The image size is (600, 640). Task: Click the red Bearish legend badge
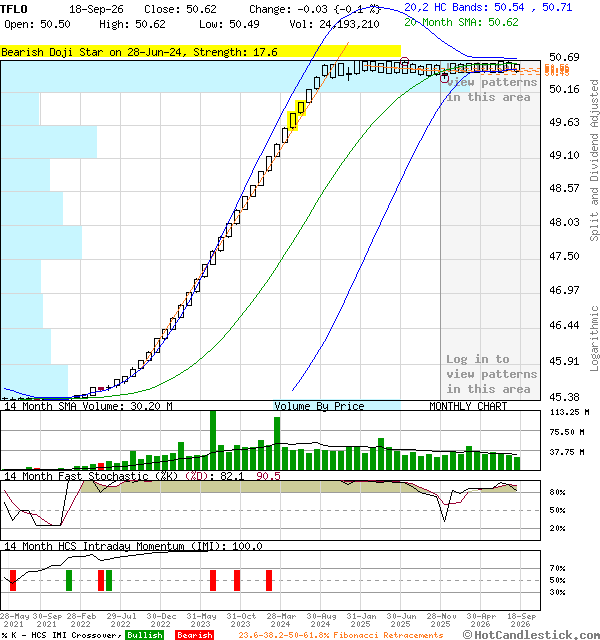194,635
